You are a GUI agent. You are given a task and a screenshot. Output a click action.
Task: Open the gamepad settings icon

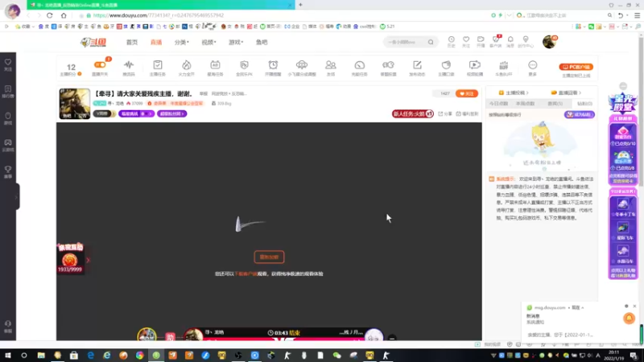click(388, 65)
